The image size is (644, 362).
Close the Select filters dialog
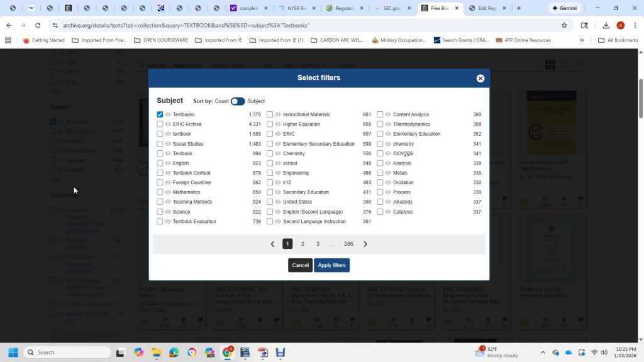click(480, 79)
